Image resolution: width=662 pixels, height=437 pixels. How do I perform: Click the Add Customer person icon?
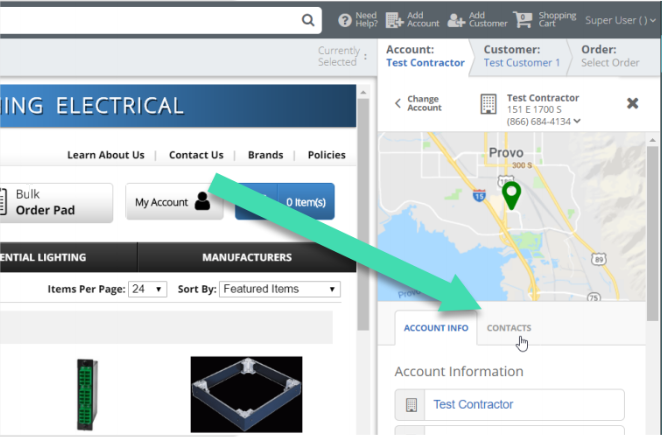456,20
